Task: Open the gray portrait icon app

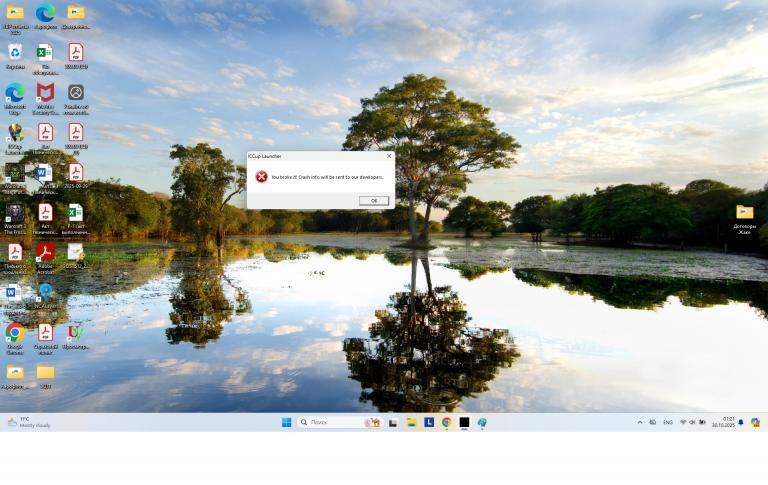Action: pos(75,98)
